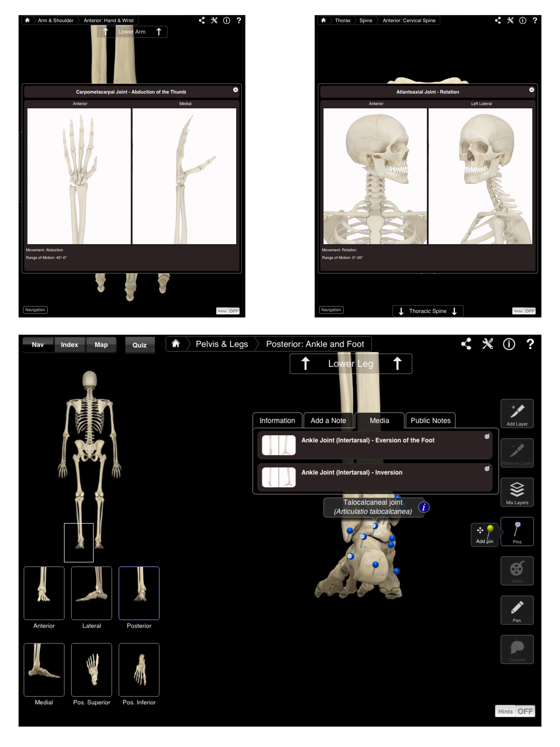Click share icon in bottom screen toolbar

pos(466,344)
